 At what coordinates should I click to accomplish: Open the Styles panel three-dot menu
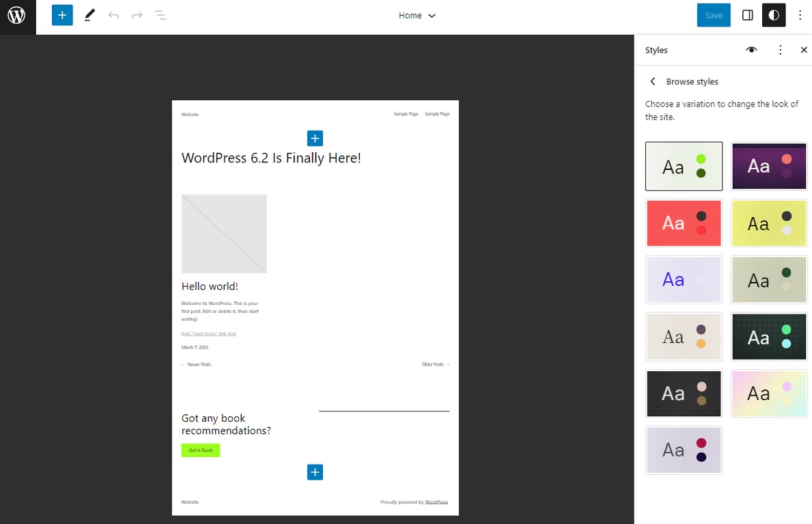click(x=780, y=50)
